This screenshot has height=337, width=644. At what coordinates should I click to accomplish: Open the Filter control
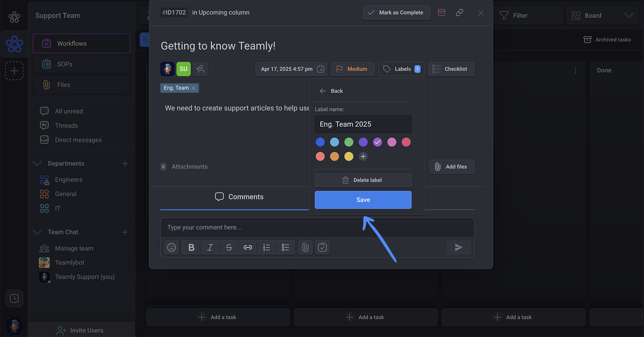coord(528,16)
